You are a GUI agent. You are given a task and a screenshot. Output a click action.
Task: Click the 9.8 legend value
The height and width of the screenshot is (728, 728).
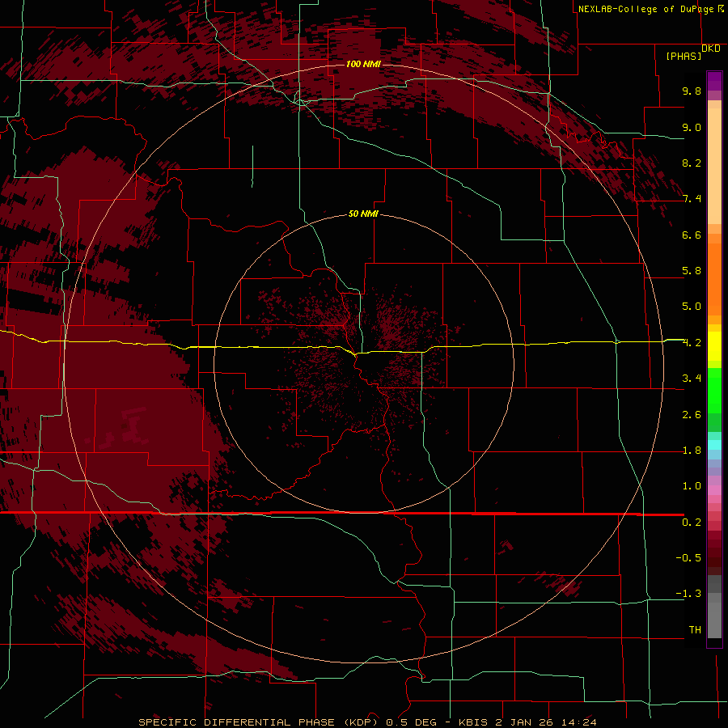(692, 91)
